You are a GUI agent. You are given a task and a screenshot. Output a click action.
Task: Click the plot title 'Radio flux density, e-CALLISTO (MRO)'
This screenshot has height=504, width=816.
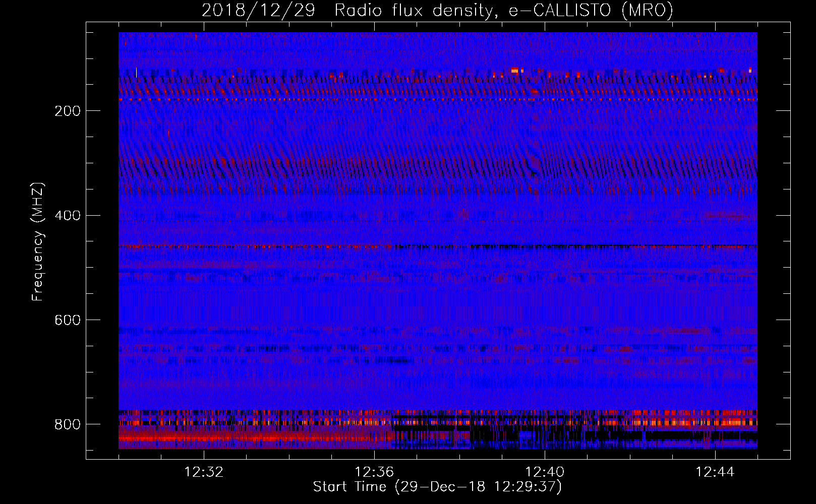pos(503,11)
